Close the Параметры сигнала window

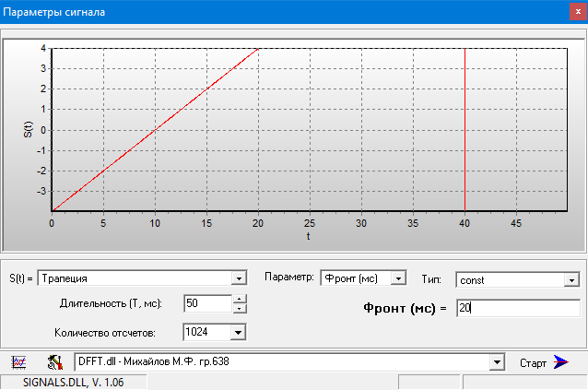[578, 12]
